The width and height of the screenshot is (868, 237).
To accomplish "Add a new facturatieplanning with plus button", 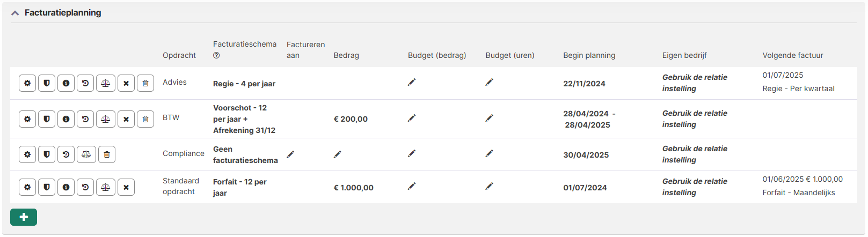I will pyautogui.click(x=24, y=217).
